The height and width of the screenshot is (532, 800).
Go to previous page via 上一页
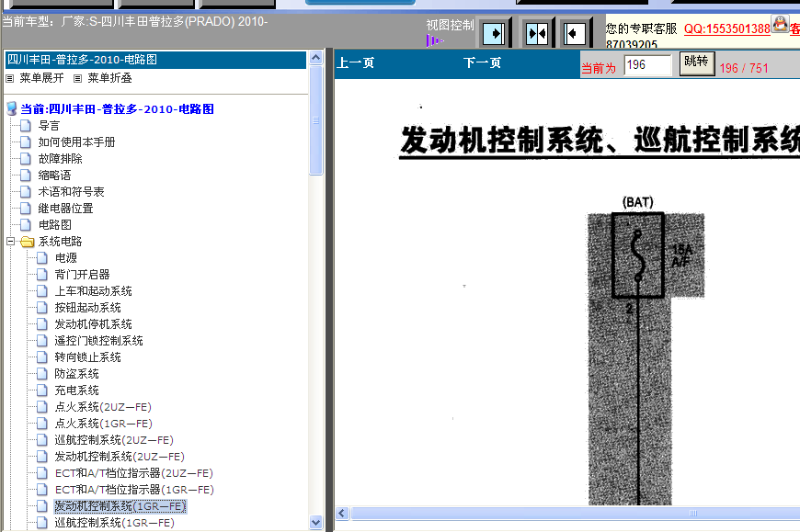pyautogui.click(x=355, y=63)
